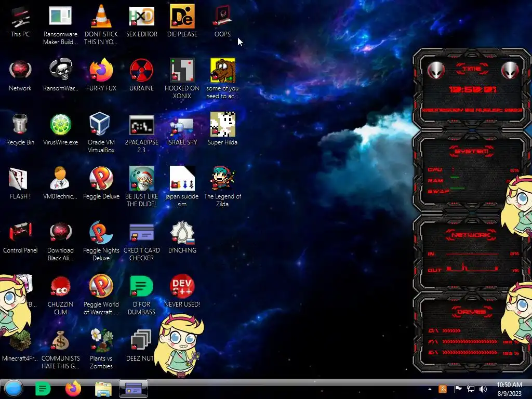Select the CHUZZIN red fuzzball icon
532x399 pixels.
[x=60, y=286]
